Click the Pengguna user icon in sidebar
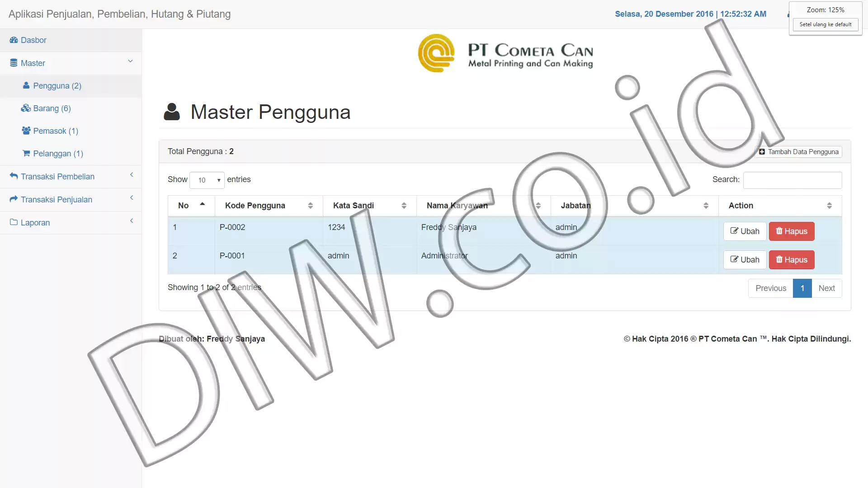Viewport: 868px width, 488px height. (26, 85)
